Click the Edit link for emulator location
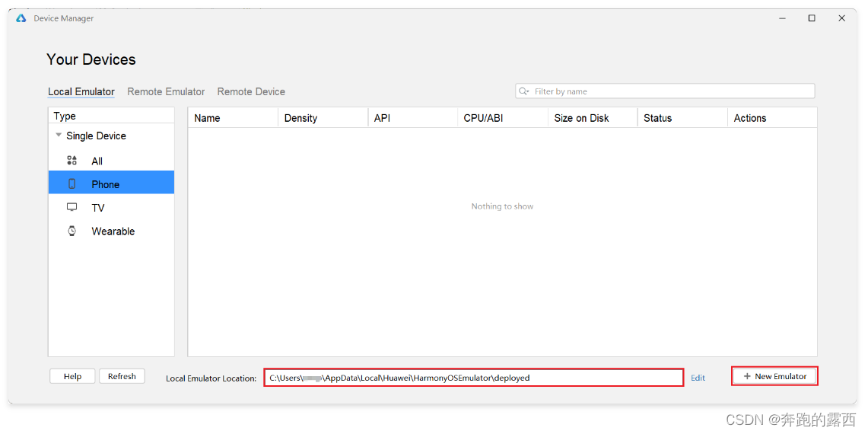 (x=698, y=378)
